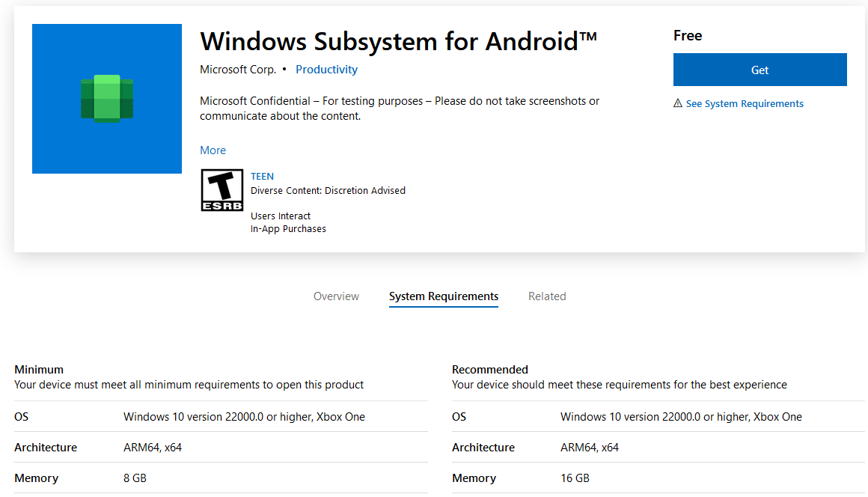
Task: Select the System Requirements tab
Action: (444, 296)
